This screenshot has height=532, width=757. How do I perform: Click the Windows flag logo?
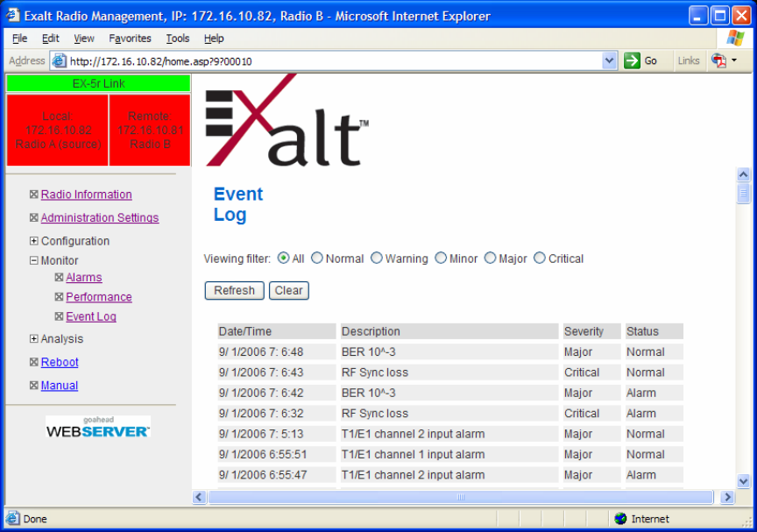pos(735,38)
